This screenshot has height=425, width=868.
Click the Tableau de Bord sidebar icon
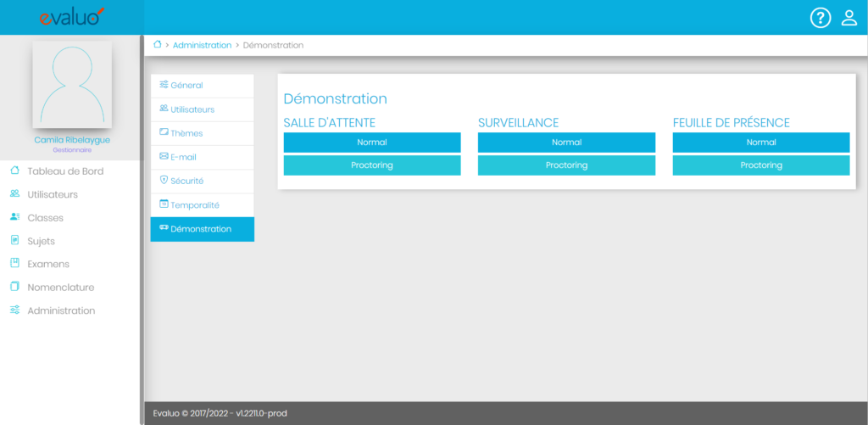[14, 171]
